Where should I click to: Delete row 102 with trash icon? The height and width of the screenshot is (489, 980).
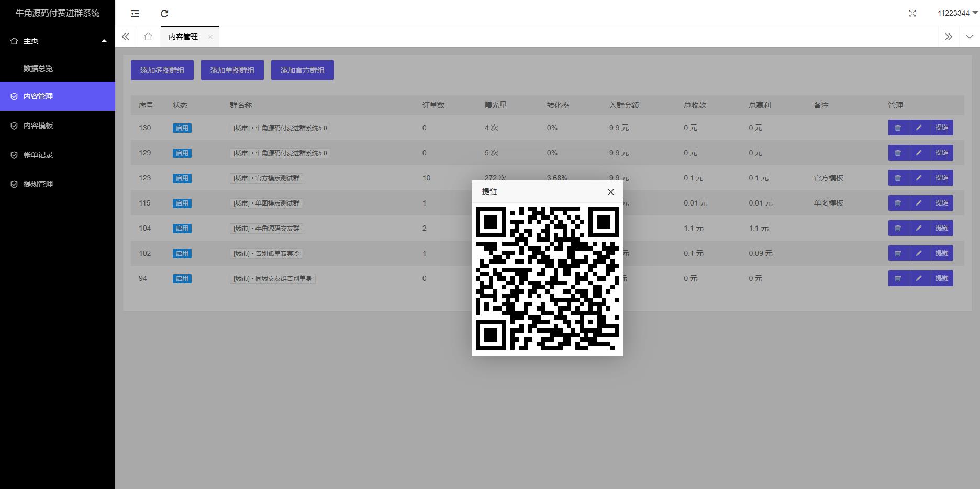(898, 253)
